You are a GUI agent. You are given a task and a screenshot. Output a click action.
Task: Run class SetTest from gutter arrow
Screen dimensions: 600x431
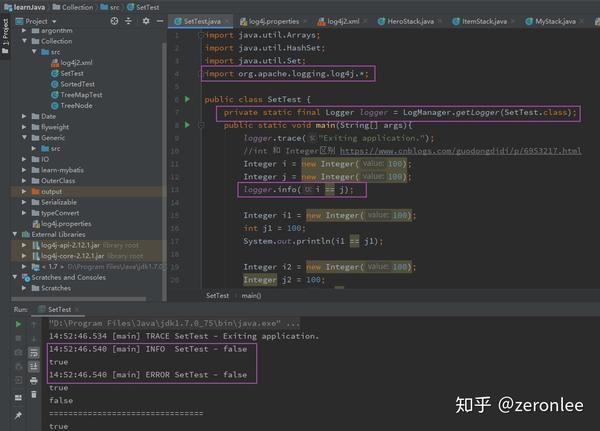(x=187, y=99)
